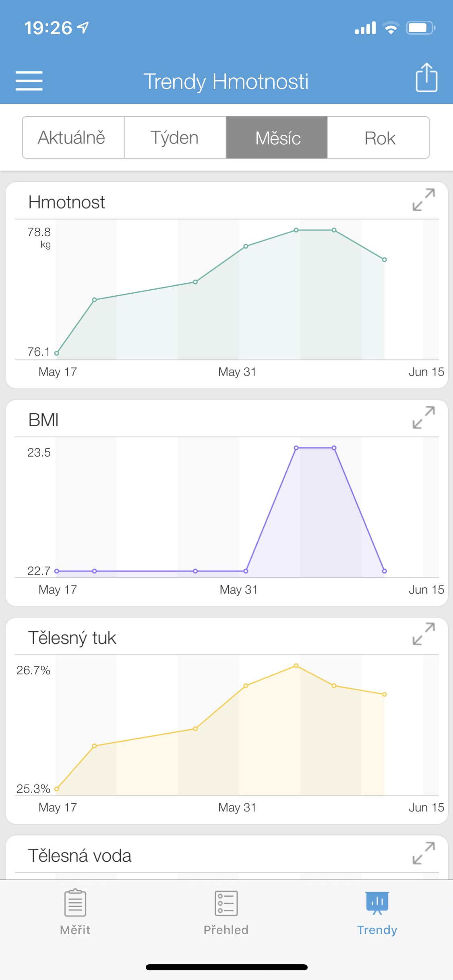Tap the lowest weight point at 76.1
Viewport: 453px width, 980px height.
click(x=57, y=353)
